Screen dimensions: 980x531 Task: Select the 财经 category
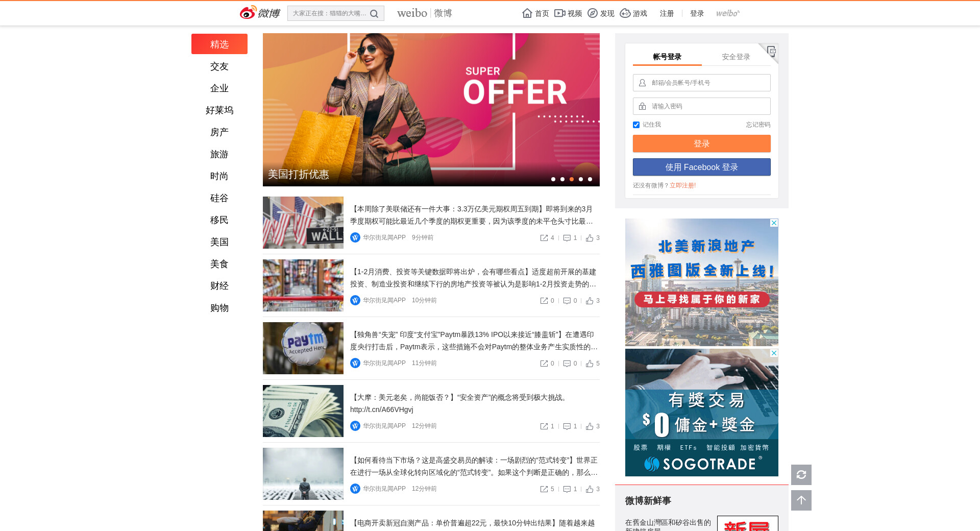(x=219, y=286)
